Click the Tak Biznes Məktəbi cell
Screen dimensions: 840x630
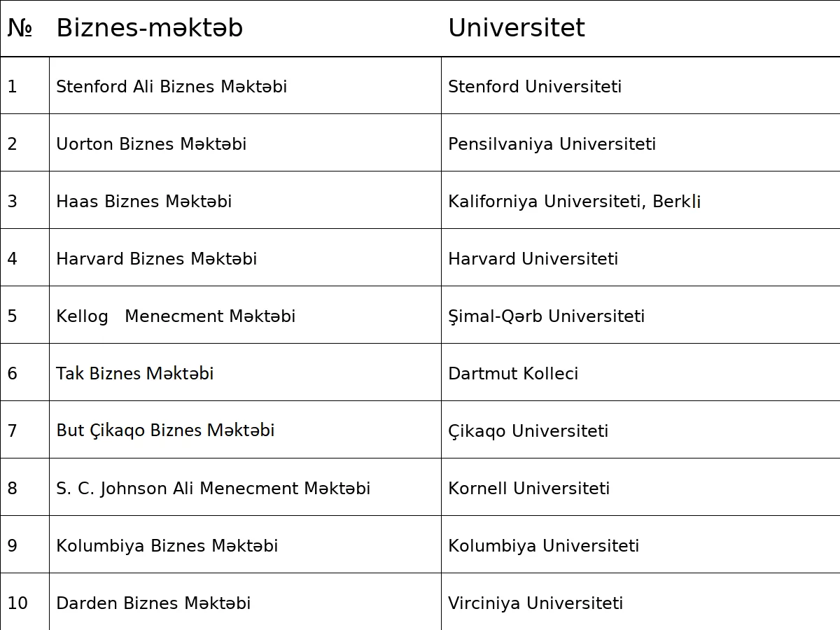(x=134, y=374)
